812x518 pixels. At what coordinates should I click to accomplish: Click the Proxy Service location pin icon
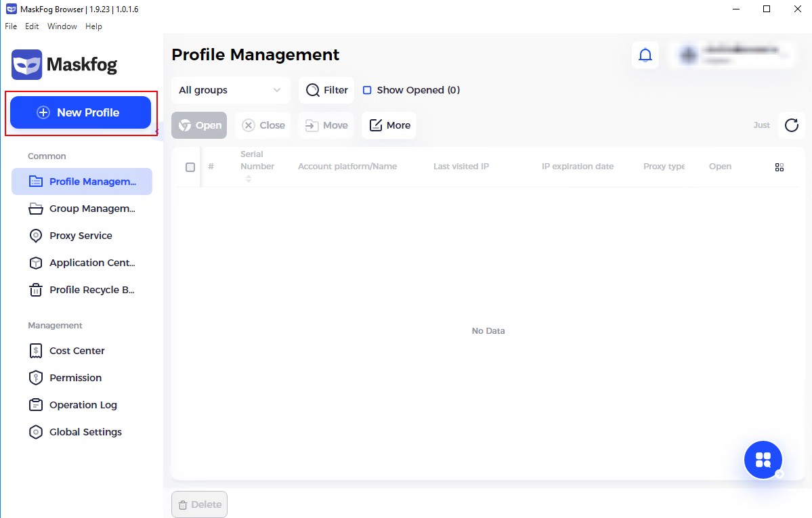pos(36,236)
